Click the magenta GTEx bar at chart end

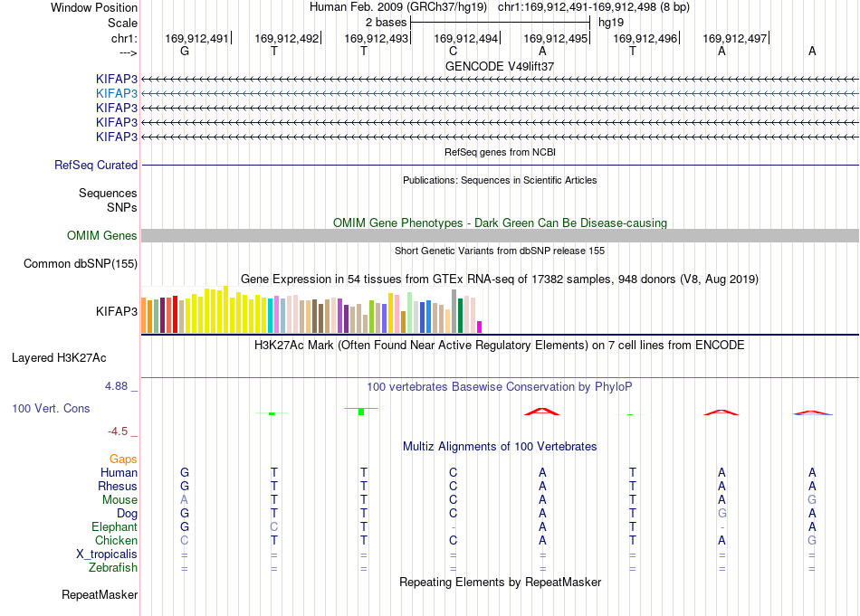[x=480, y=327]
